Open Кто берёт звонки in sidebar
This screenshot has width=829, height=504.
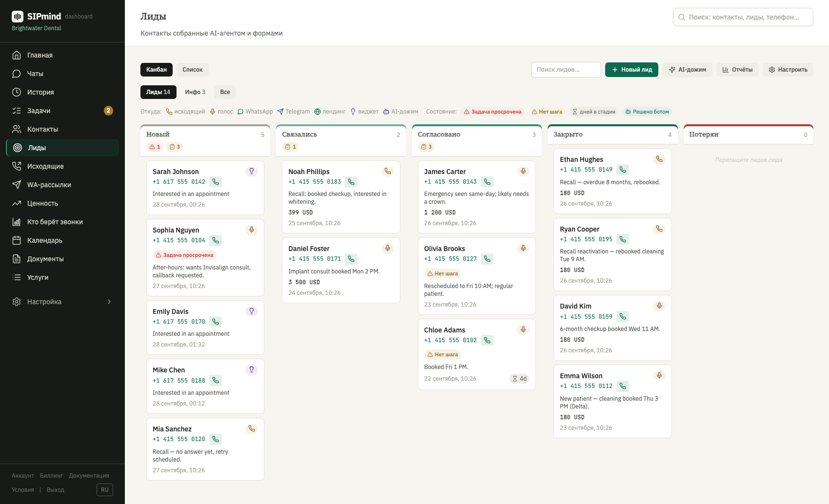[x=62, y=222]
